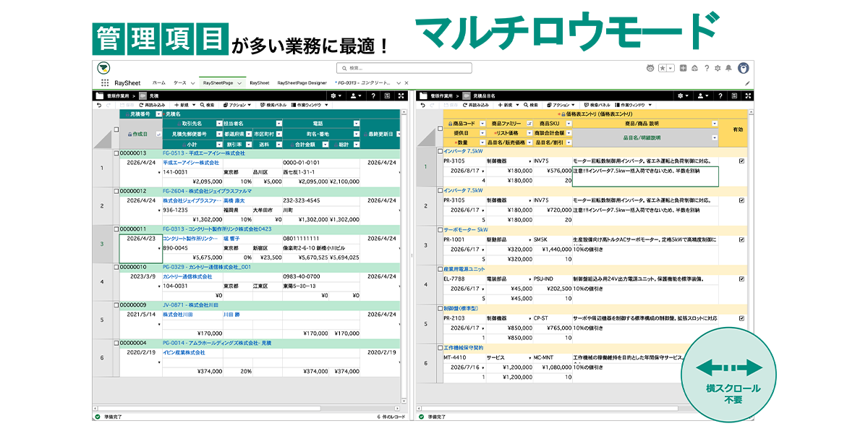Screen dimensions: 868x434
Task: Switch to the ホーム tab
Action: click(x=158, y=83)
